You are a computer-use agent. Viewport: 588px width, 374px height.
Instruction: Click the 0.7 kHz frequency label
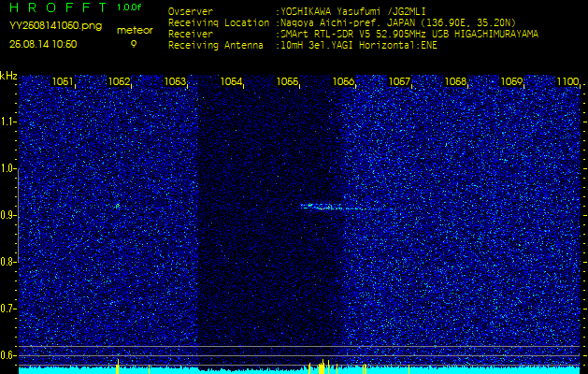coord(7,309)
